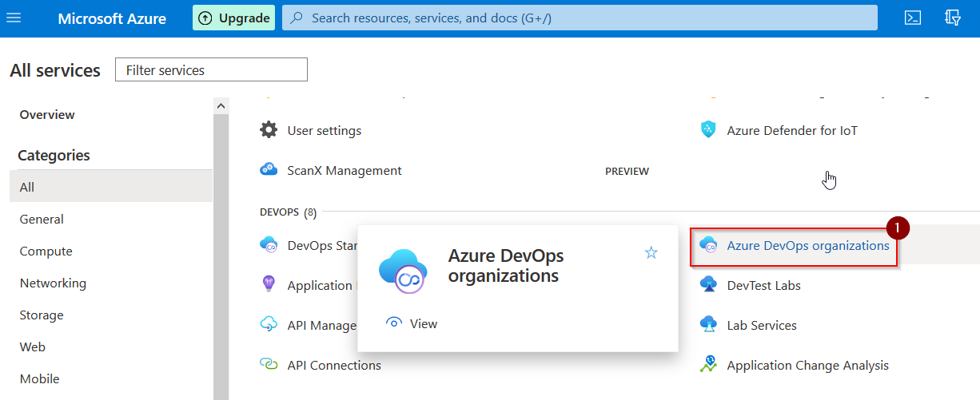980x400 pixels.
Task: Click the sidebar scrollbar up arrow
Action: [221, 105]
